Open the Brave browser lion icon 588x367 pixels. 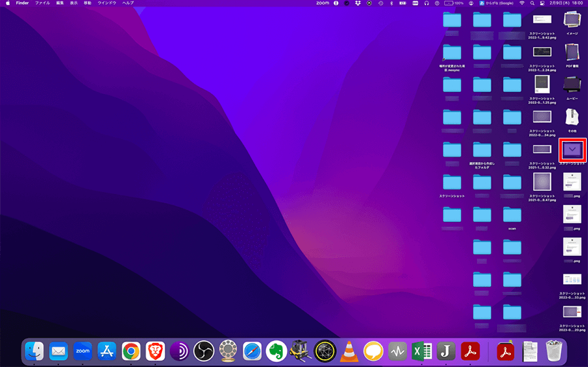click(x=155, y=351)
